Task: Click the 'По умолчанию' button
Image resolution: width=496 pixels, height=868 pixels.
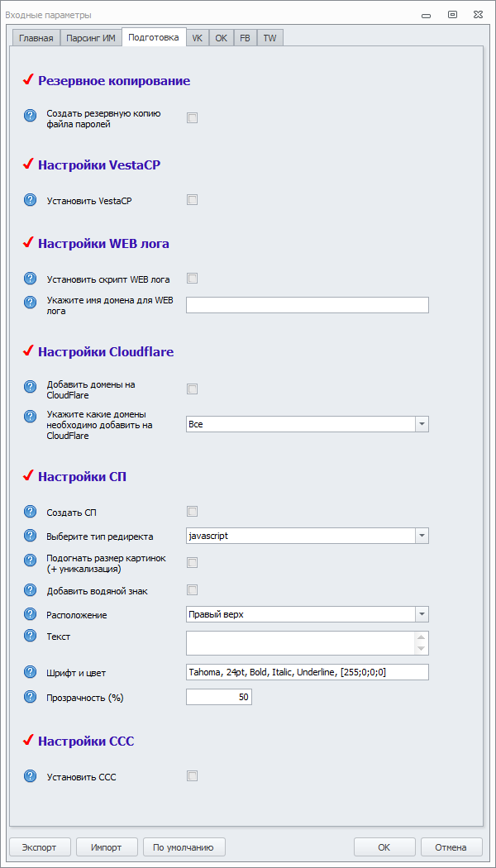Action: point(184,847)
